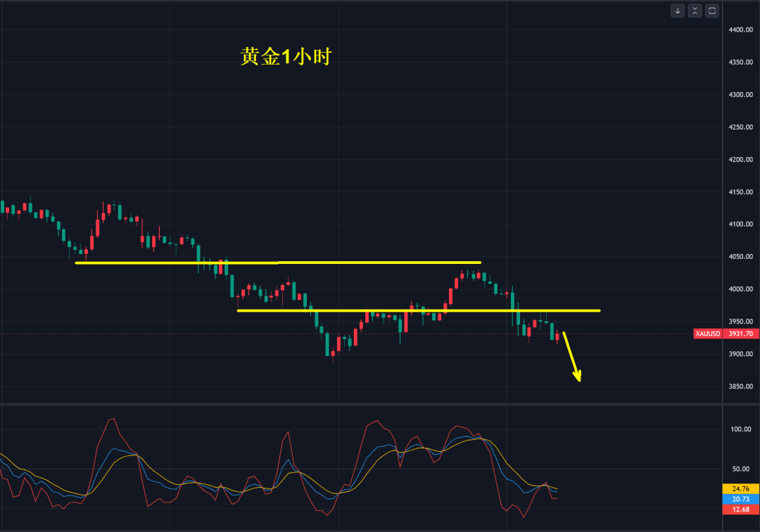Click the 4100.00 price axis label
760x532 pixels.
[741, 224]
